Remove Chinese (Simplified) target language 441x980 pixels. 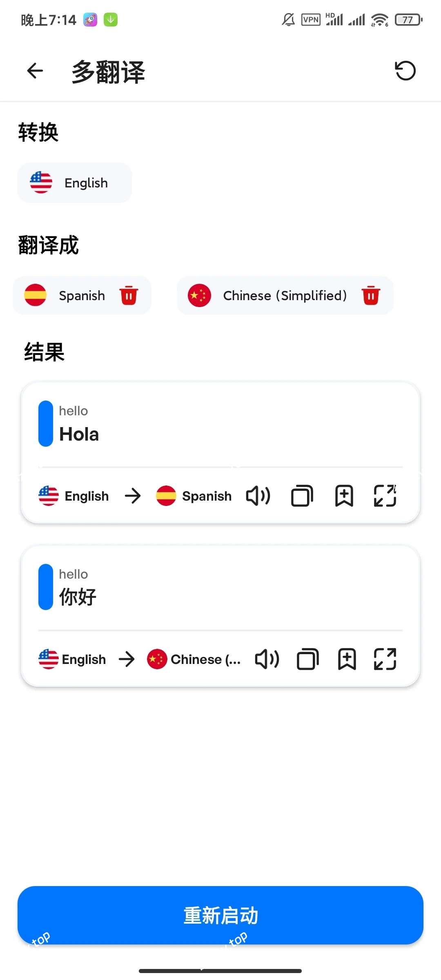point(371,295)
